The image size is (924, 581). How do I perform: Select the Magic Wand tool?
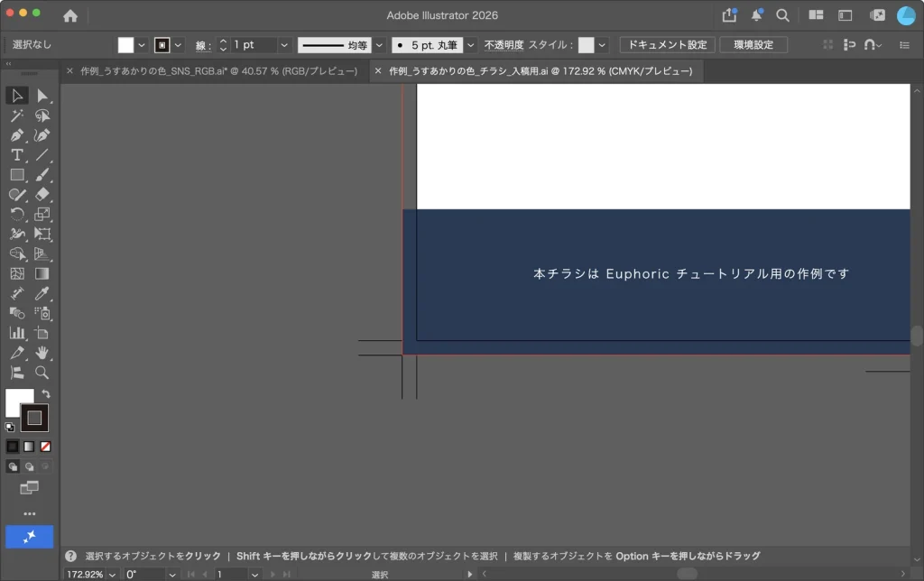(17, 115)
